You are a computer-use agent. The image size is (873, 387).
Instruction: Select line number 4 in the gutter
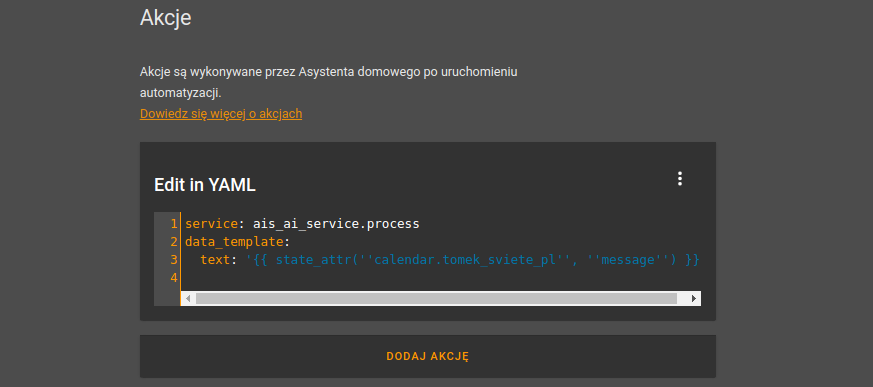coord(174,277)
